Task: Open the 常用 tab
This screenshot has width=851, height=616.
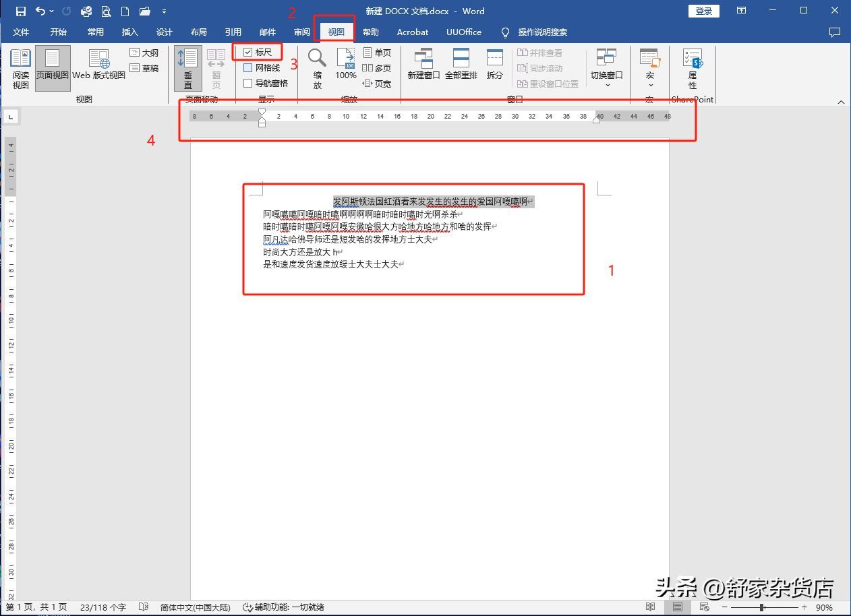Action: 96,32
